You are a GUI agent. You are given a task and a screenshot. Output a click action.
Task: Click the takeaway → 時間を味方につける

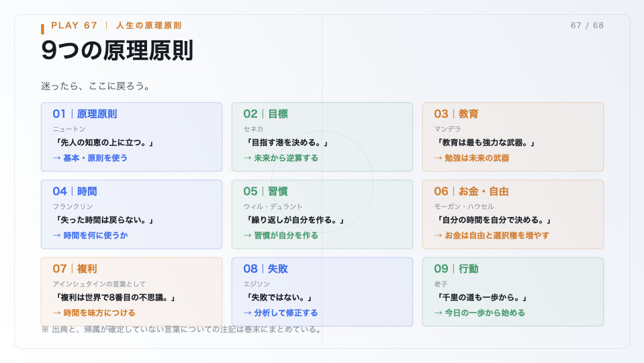coord(93,313)
